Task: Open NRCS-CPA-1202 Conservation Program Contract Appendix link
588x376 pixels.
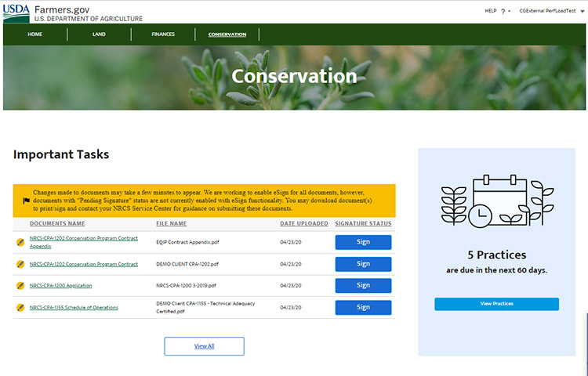Action: point(84,242)
